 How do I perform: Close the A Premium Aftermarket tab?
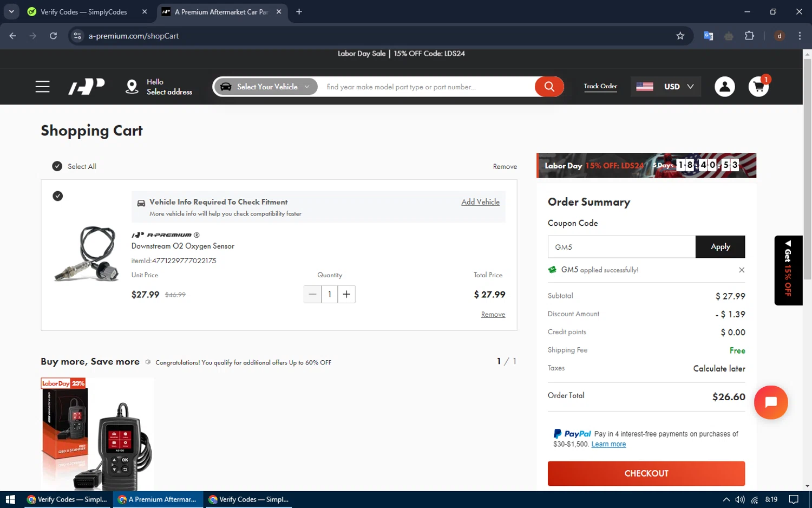[279, 11]
